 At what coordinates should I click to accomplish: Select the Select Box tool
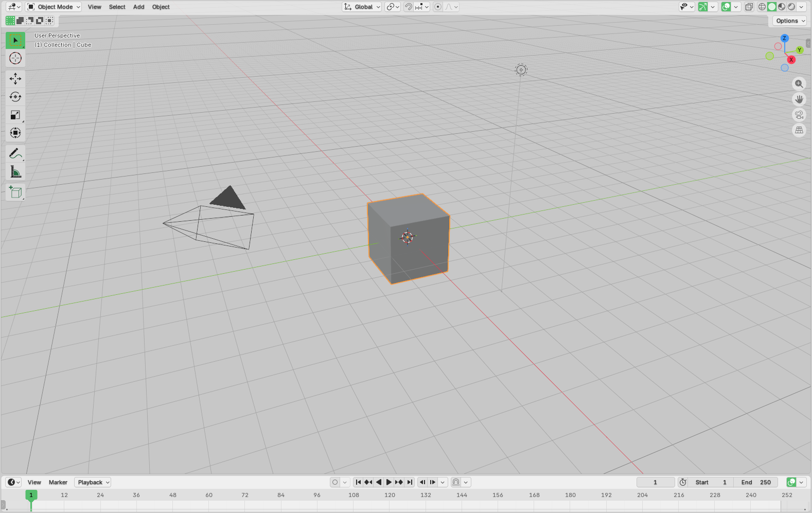[15, 40]
